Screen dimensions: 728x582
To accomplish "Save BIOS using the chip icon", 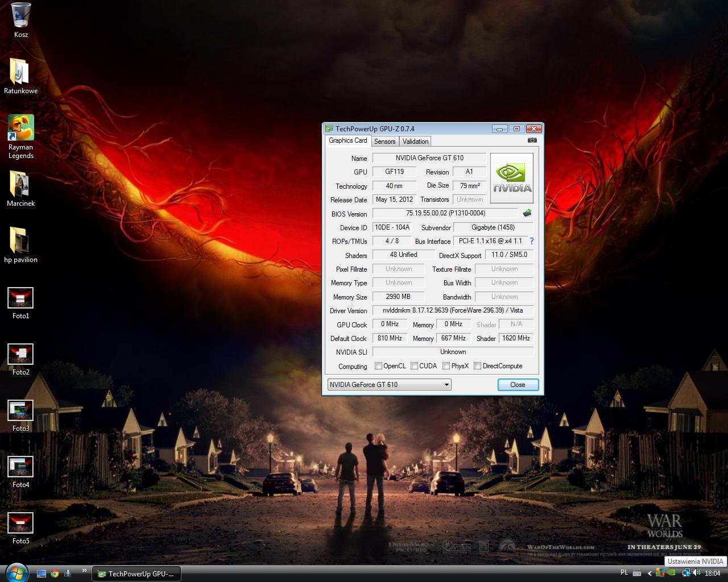I will pos(527,213).
